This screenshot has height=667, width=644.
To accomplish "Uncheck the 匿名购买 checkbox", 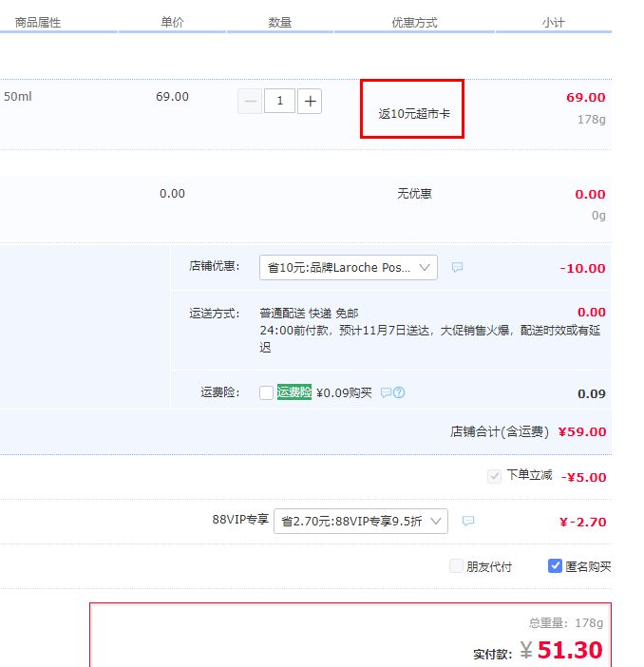I will coord(556,566).
